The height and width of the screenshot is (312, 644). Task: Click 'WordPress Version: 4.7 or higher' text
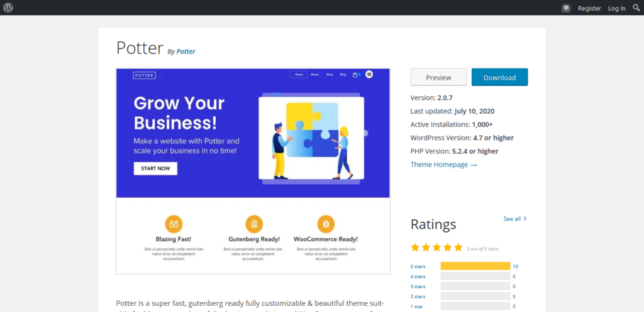(x=462, y=138)
